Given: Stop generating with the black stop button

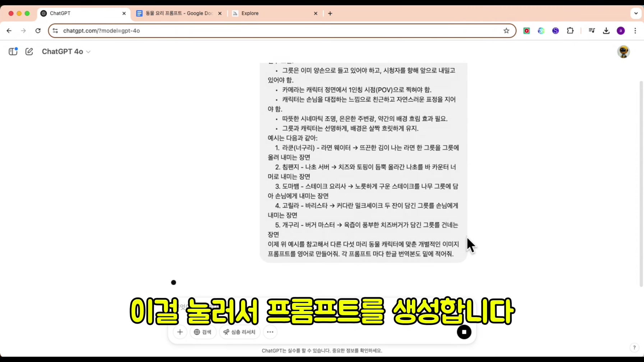Looking at the screenshot, I should click(x=464, y=332).
